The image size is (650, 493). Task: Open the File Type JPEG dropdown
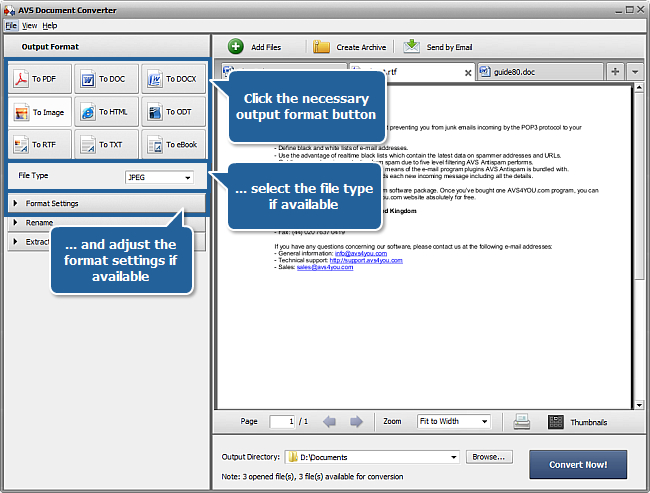click(159, 177)
